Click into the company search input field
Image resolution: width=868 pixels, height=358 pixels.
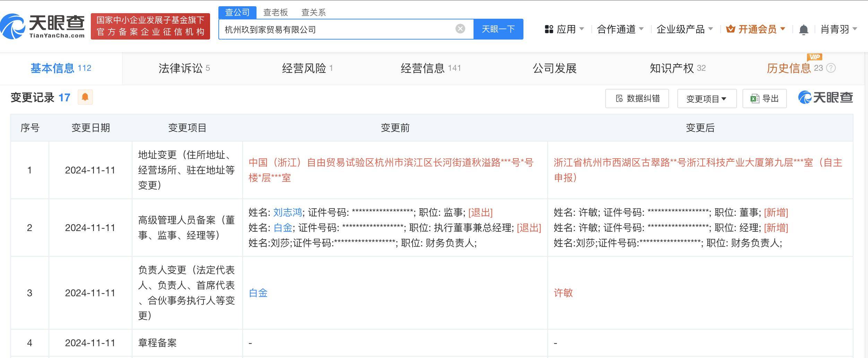pyautogui.click(x=336, y=29)
